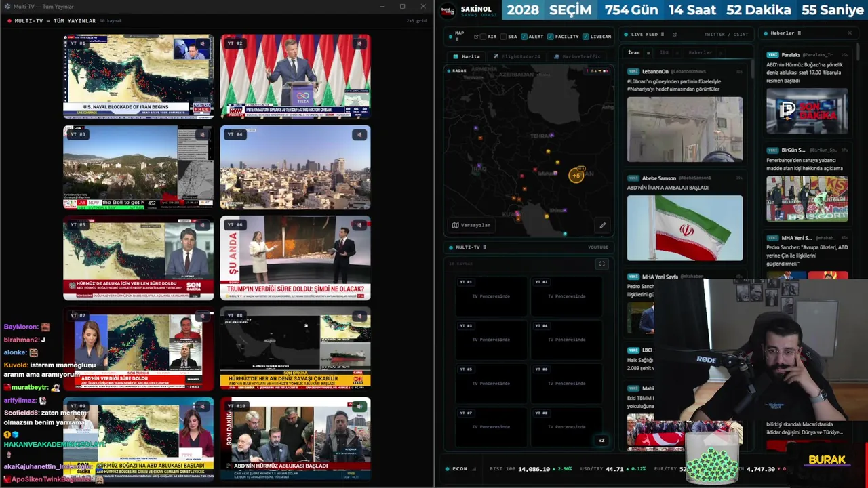
Task: Open İran tab options icon
Action: coord(648,52)
